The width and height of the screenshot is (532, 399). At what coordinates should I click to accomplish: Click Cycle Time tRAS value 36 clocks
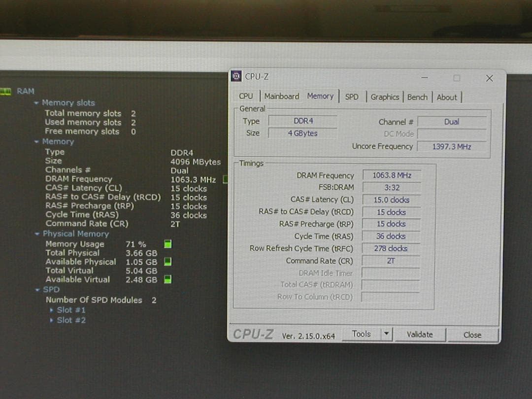pos(391,236)
